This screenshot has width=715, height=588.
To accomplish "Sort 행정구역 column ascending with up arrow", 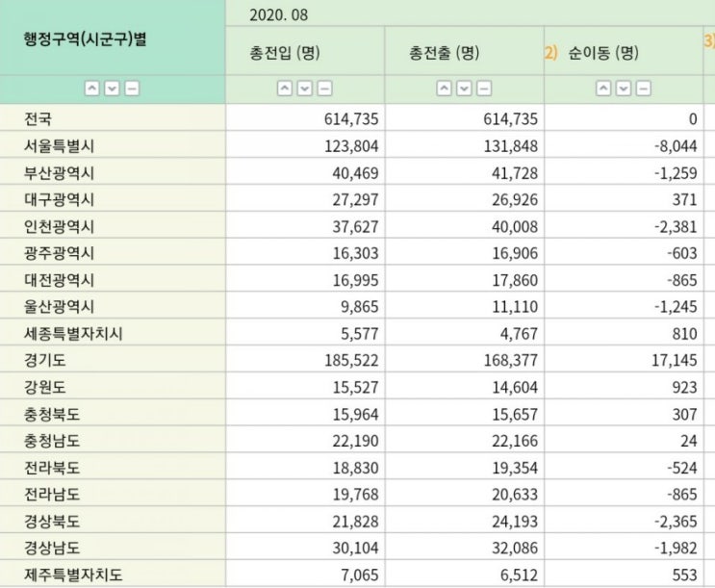I will pyautogui.click(x=92, y=89).
